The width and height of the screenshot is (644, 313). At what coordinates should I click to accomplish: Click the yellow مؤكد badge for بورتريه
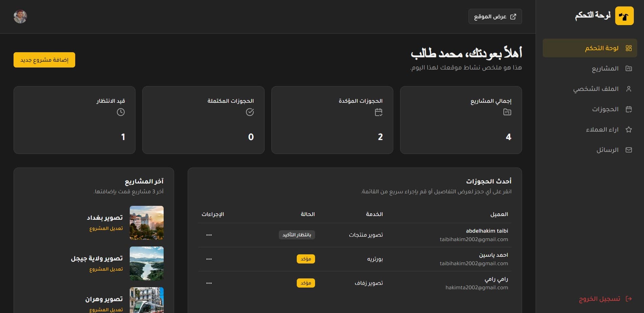(x=306, y=259)
